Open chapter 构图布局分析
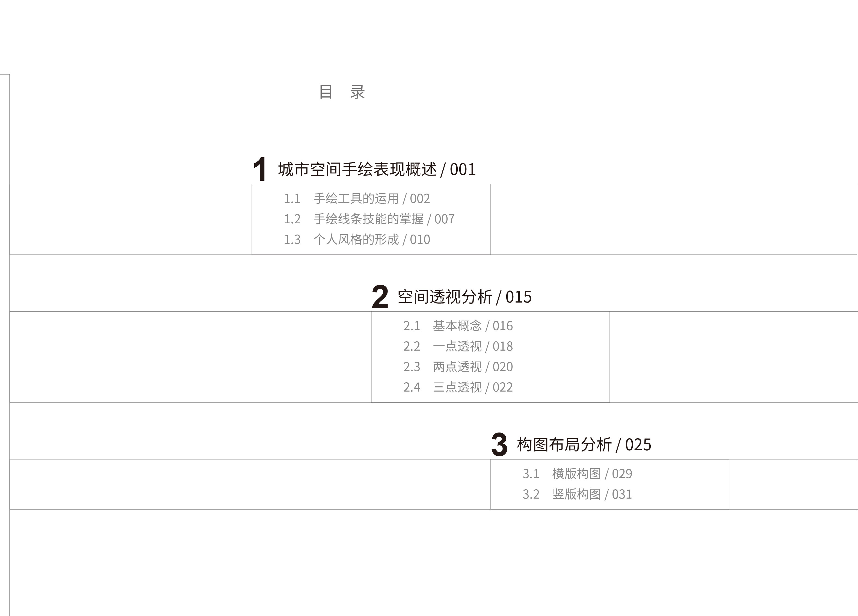Image resolution: width=858 pixels, height=616 pixels. point(564,445)
